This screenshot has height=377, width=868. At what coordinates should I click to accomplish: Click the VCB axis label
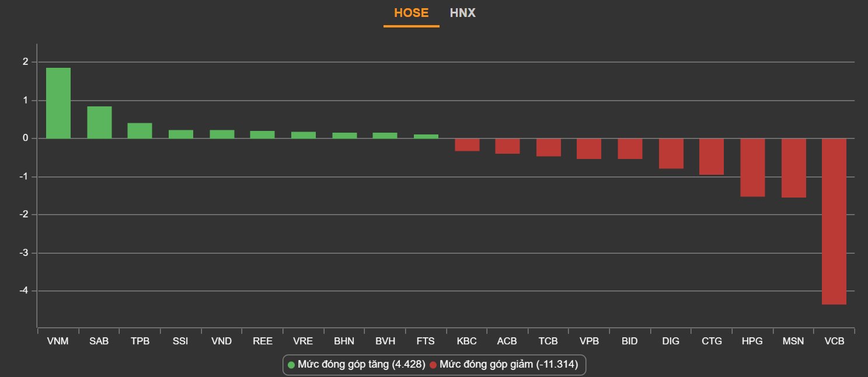point(834,341)
